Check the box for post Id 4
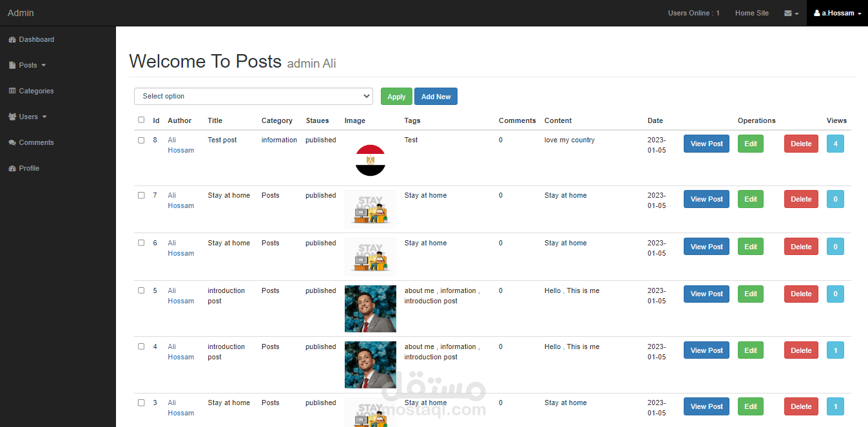 [x=141, y=346]
